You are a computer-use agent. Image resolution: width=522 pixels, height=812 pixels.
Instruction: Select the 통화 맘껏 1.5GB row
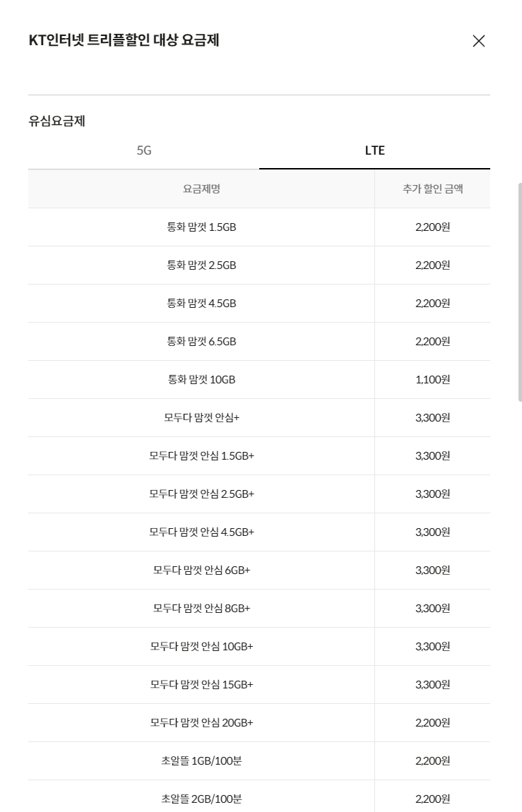(x=259, y=227)
